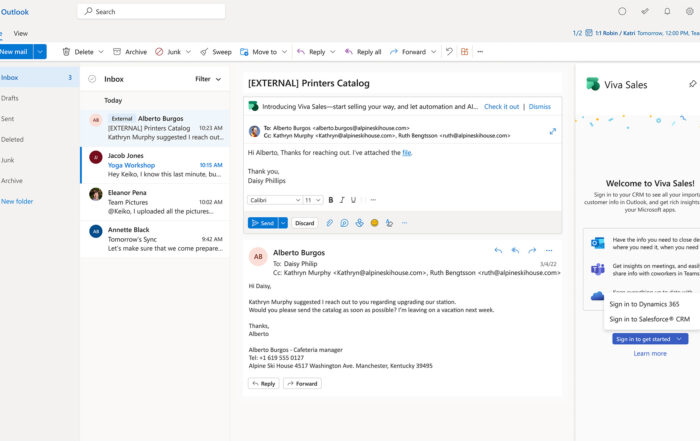Expand the Reply options arrow
Screen dimensions: 700x441
pyautogui.click(x=333, y=52)
